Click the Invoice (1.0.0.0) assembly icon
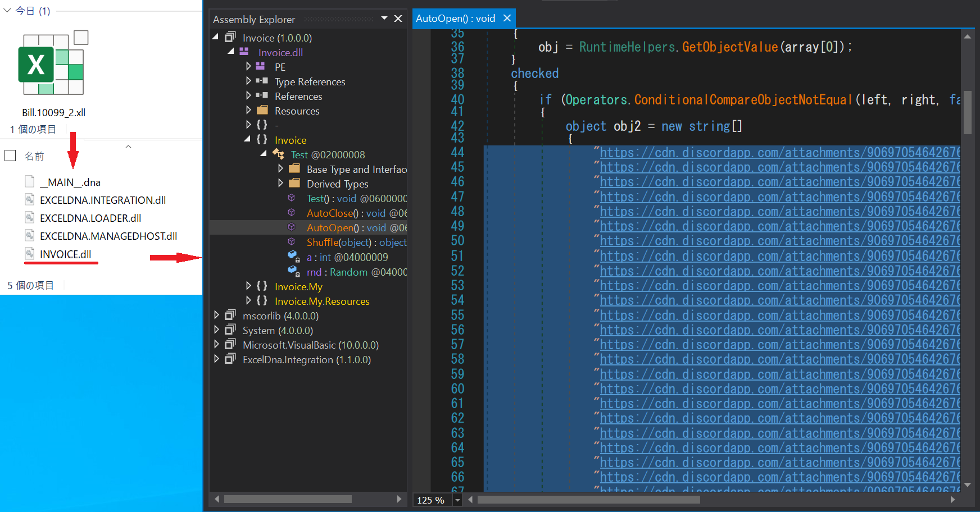Viewport: 980px width, 512px height. click(230, 37)
